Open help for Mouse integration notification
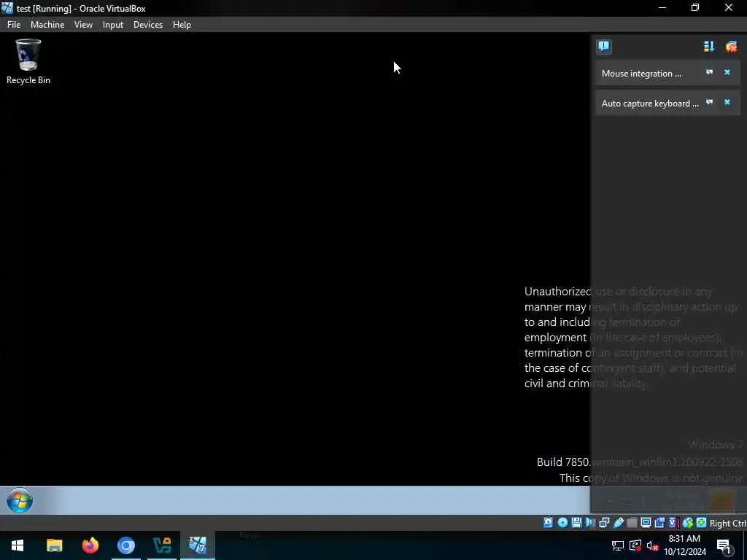This screenshot has height=560, width=747. coord(709,72)
